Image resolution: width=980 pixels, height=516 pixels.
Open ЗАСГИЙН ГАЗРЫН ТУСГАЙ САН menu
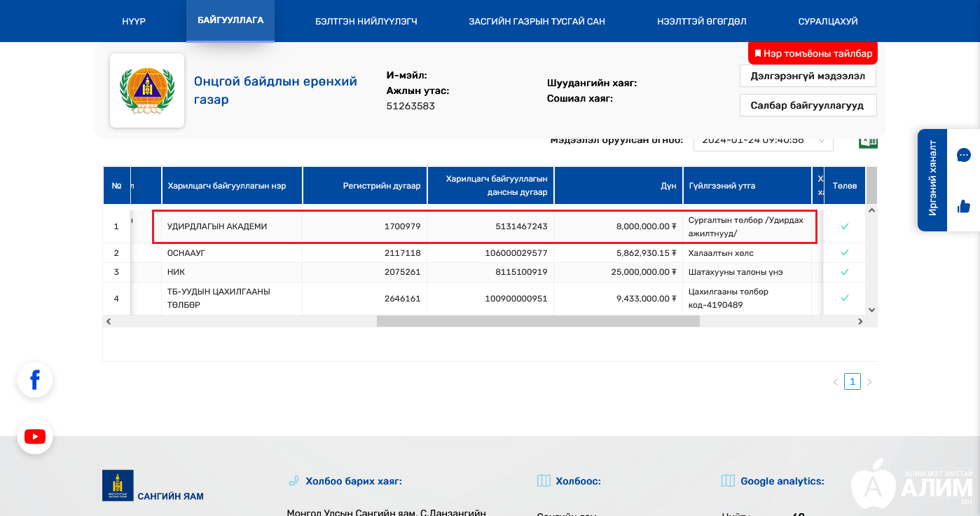pos(537,21)
